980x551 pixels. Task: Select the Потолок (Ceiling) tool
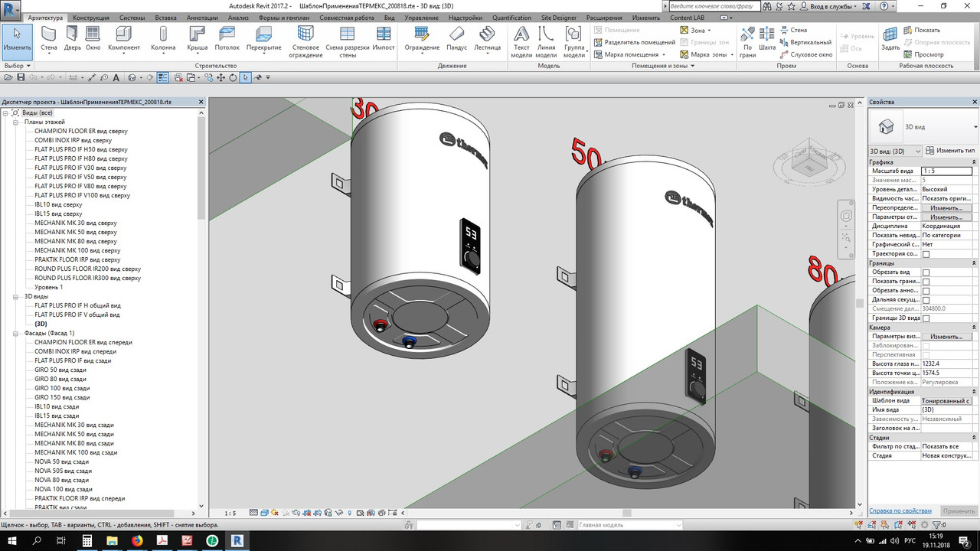tap(227, 39)
